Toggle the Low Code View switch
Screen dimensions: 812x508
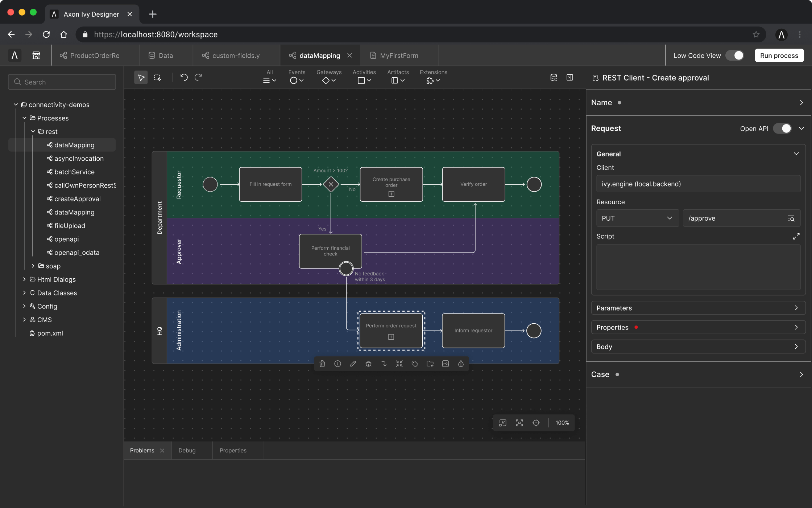point(735,56)
